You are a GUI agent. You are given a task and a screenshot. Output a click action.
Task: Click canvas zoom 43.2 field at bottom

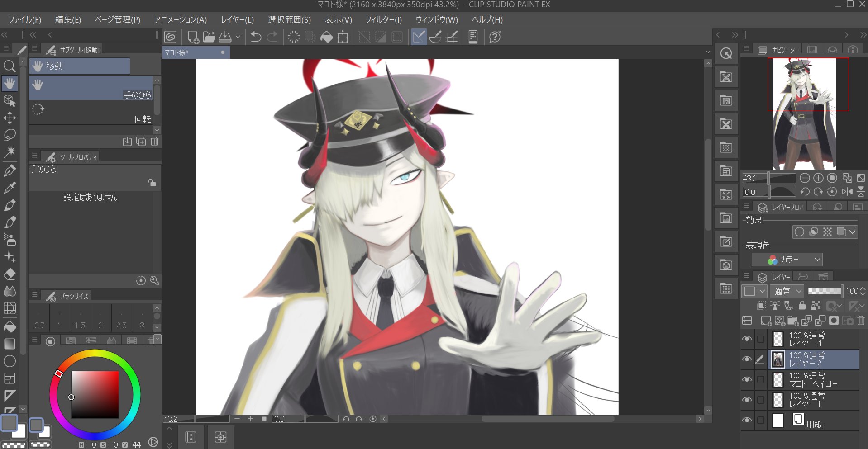pos(178,419)
